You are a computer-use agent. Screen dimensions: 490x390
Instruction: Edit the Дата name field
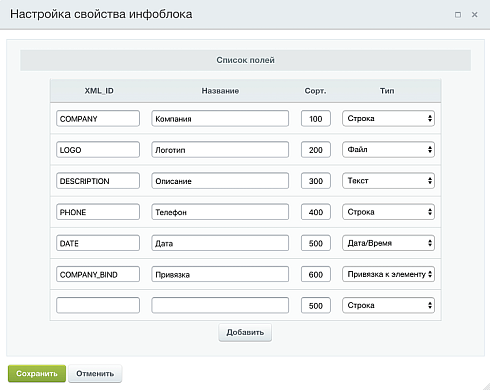pos(220,243)
